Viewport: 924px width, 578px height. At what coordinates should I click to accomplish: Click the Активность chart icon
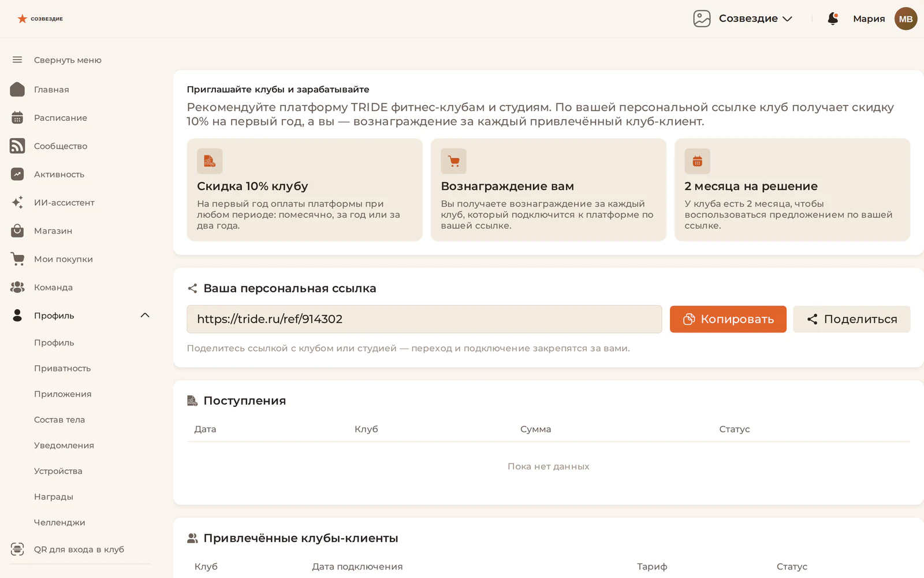[17, 174]
